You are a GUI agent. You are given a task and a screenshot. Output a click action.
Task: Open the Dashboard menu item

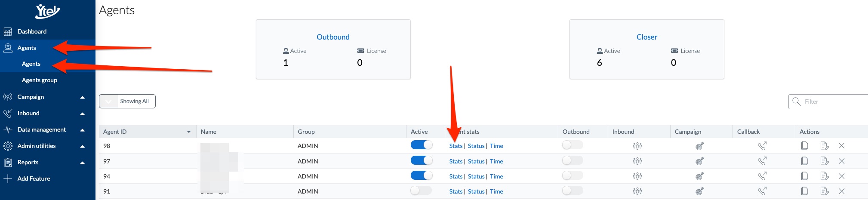[32, 31]
